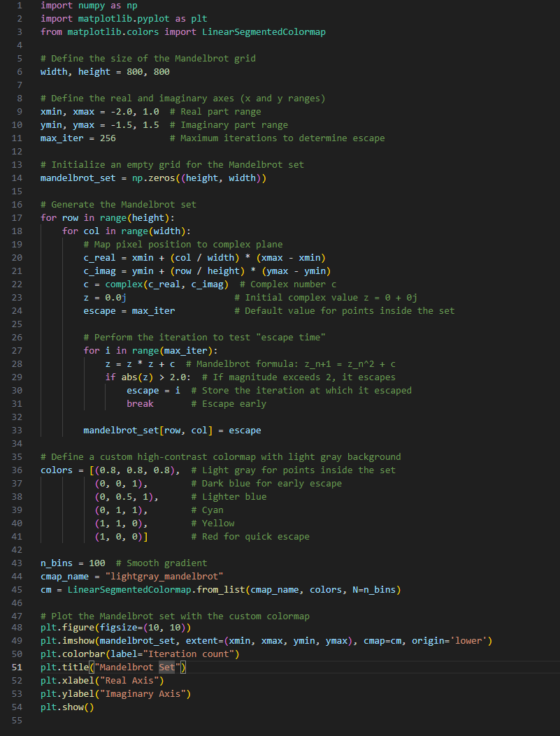Viewport: 560px width, 736px height.
Task: Click the "Imaginary Axis" ylabel string
Action: [145, 693]
